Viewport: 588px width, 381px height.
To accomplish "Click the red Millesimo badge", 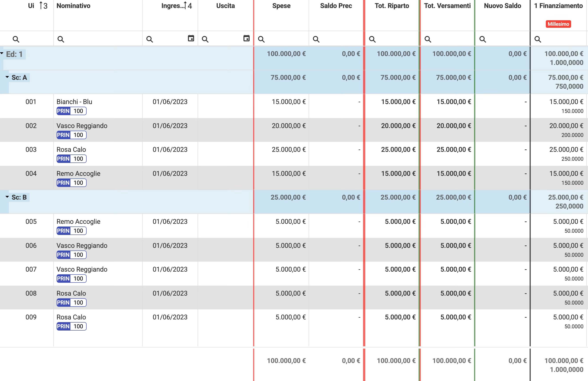I will pyautogui.click(x=558, y=24).
